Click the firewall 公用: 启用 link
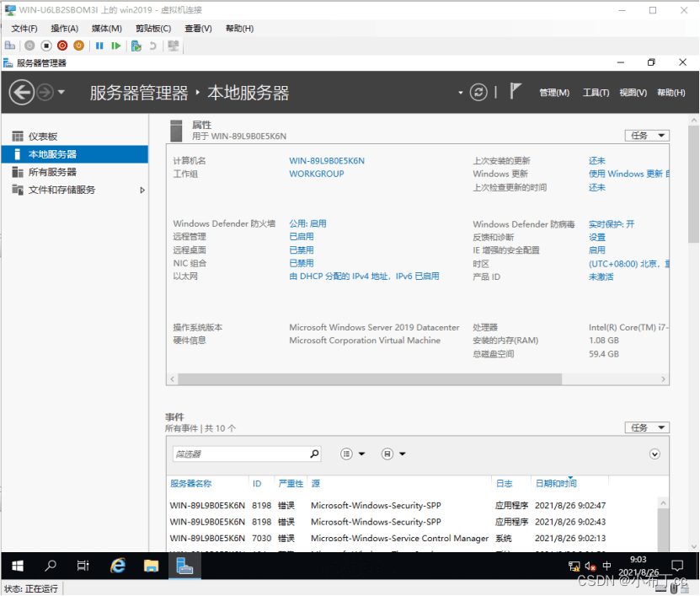Viewport: 700px width, 596px height. pos(307,223)
